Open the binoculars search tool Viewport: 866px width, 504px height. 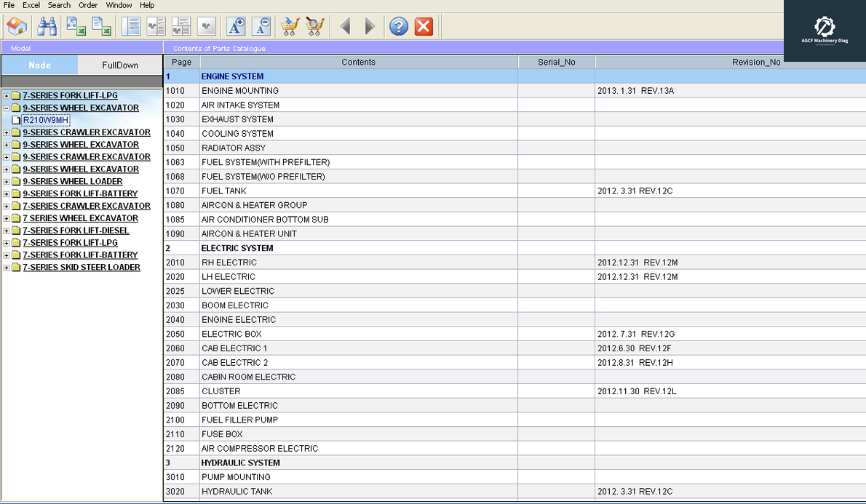(x=46, y=26)
